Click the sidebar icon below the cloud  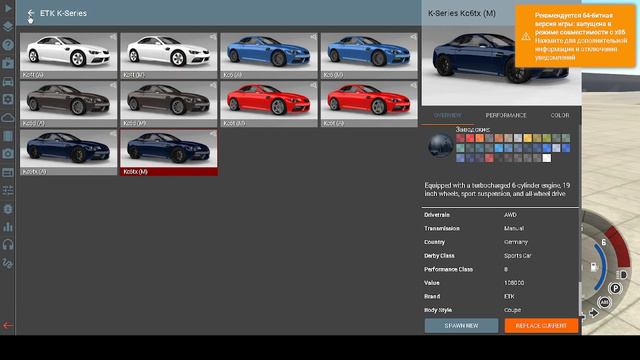pos(8,136)
